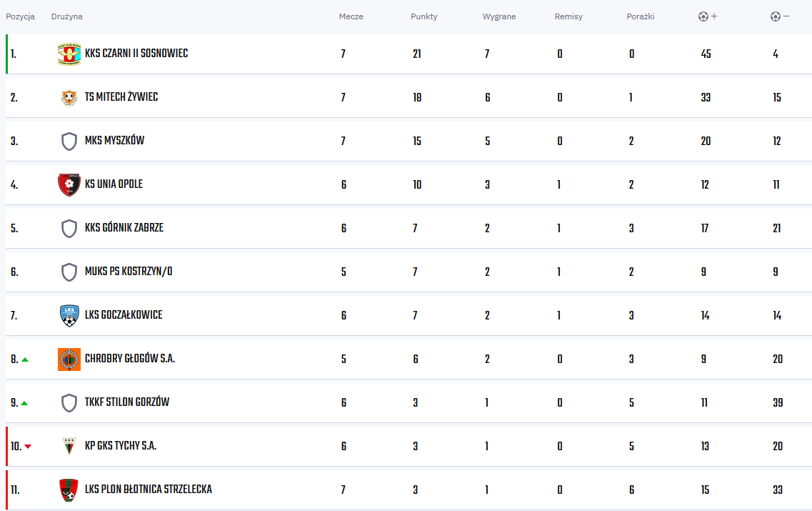This screenshot has width=812, height=511.
Task: Click the LKS Goczałkowice blue shield logo
Action: click(69, 316)
